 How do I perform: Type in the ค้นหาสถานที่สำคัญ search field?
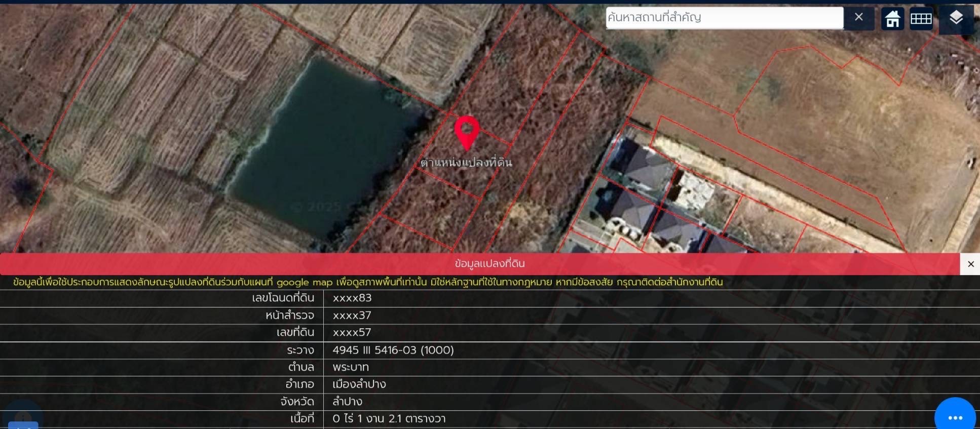coord(725,18)
